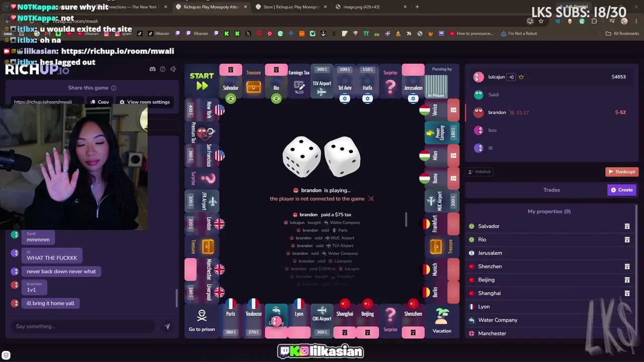The width and height of the screenshot is (644, 362).
Task: Open the I'm Not a Robot bookmark
Action: coord(519,34)
